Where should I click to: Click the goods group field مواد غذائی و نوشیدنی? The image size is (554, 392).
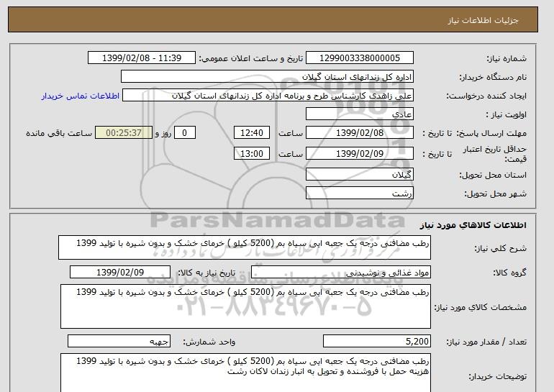(341, 273)
